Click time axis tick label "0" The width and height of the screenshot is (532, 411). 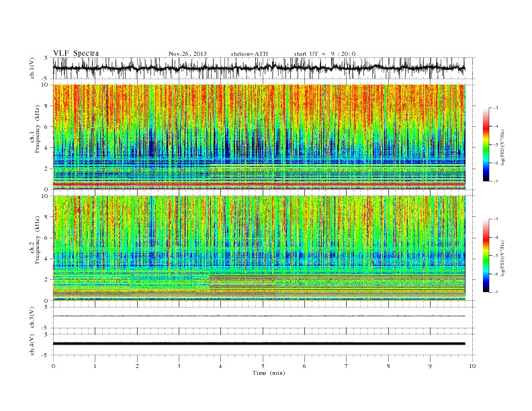(53, 366)
